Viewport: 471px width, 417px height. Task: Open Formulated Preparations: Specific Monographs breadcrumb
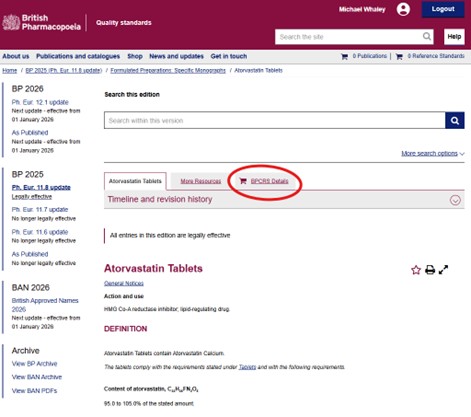pos(168,70)
